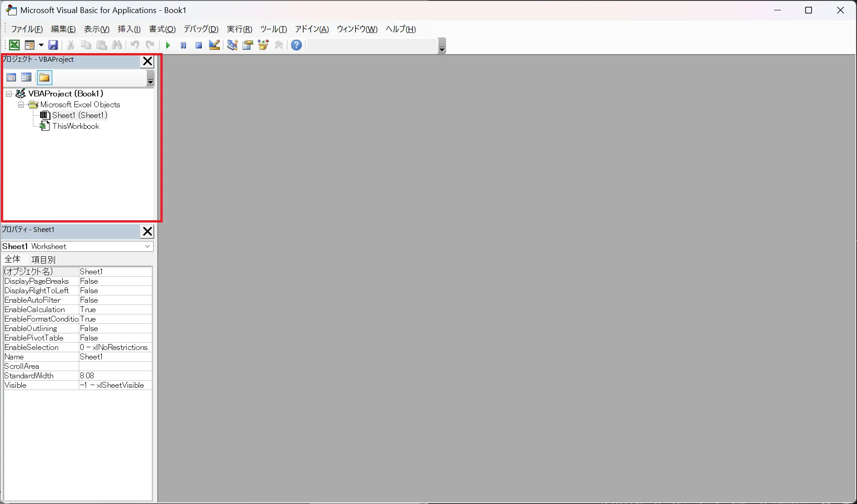
Task: Click the Reset (stop) toolbar icon
Action: 199,45
